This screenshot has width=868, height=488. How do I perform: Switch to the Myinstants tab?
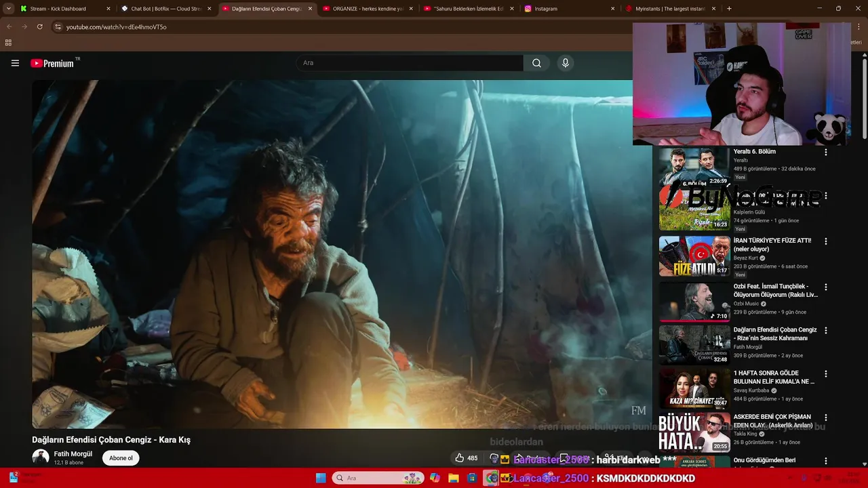click(670, 9)
